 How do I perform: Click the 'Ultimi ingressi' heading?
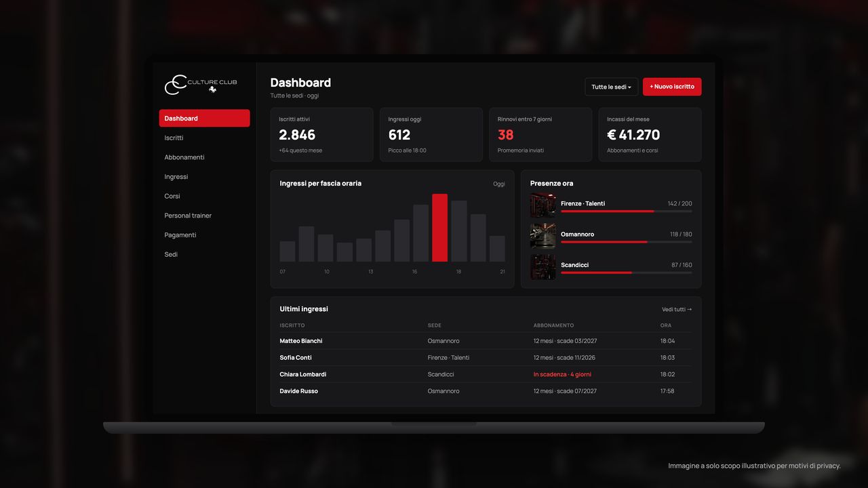click(x=304, y=309)
